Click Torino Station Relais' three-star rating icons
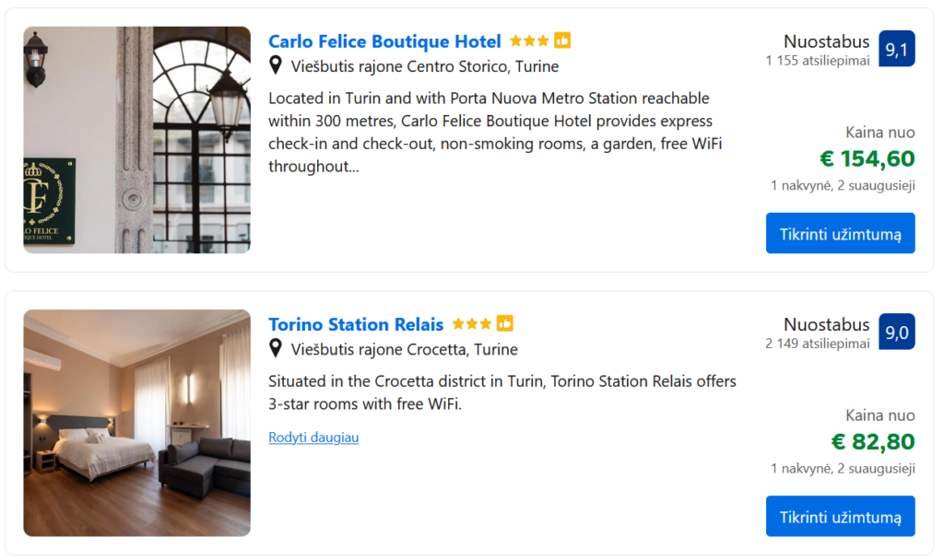This screenshot has width=944, height=560. coord(472,324)
